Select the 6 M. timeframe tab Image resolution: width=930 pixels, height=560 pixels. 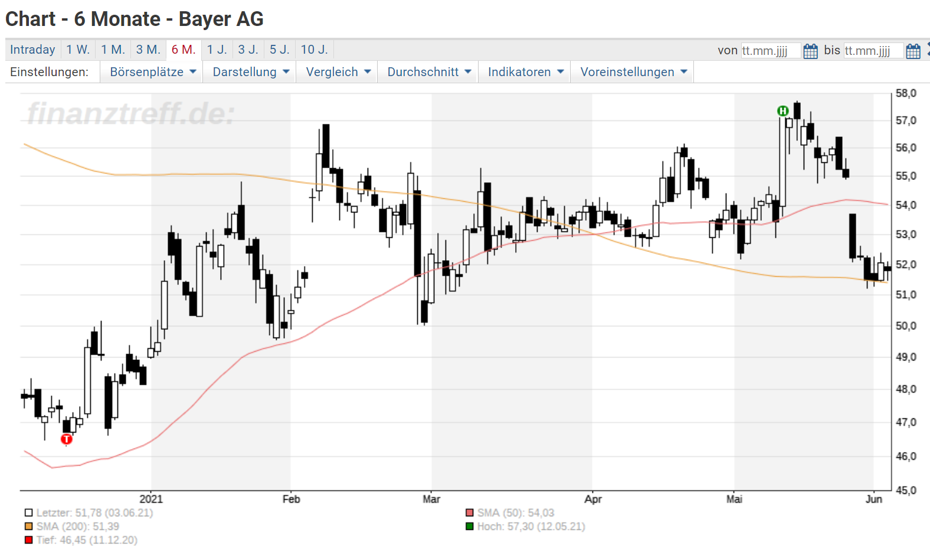tap(184, 50)
